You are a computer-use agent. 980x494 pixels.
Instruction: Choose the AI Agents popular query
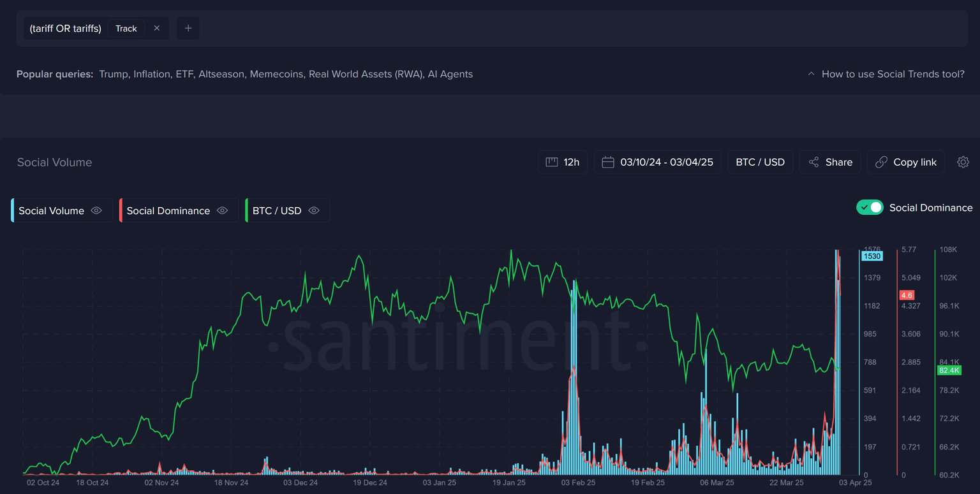tap(450, 74)
